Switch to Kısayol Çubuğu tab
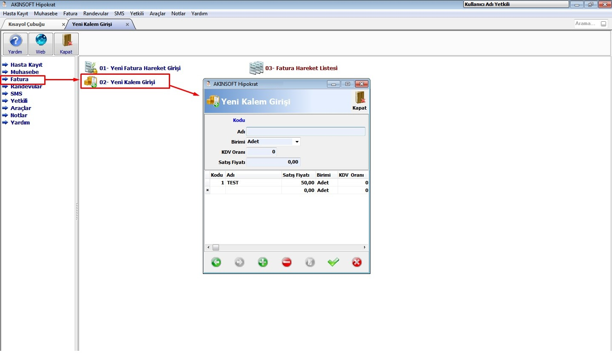This screenshot has height=364, width=612. click(26, 24)
